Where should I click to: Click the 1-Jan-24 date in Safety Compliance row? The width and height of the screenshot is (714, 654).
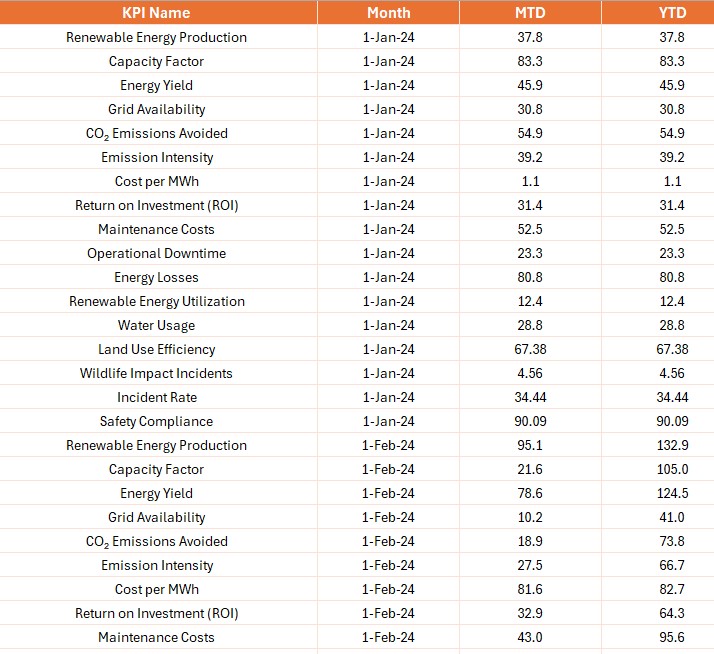click(x=388, y=421)
